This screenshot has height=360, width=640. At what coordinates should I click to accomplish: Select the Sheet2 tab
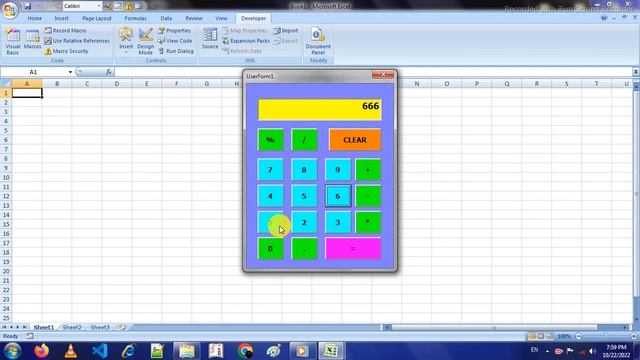click(x=72, y=327)
